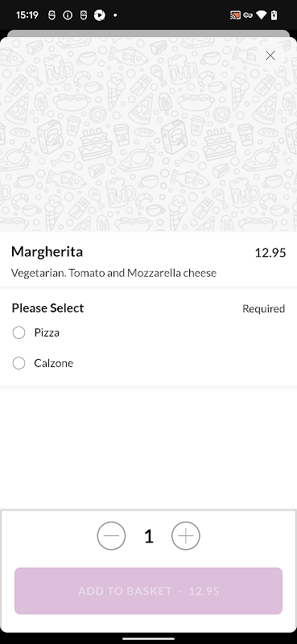
Task: Select the Calzone radio option
Action: point(19,363)
